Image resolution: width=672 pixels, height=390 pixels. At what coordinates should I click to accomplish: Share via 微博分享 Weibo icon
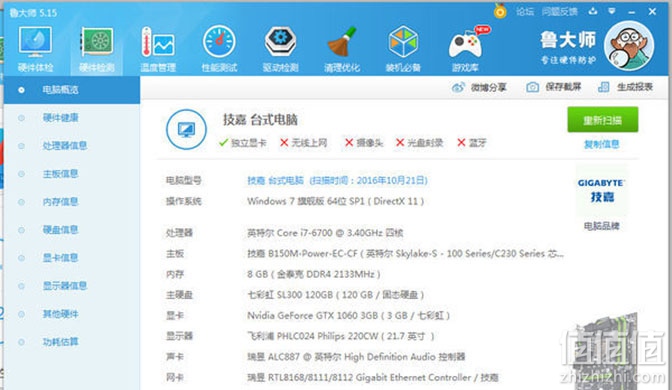point(458,87)
